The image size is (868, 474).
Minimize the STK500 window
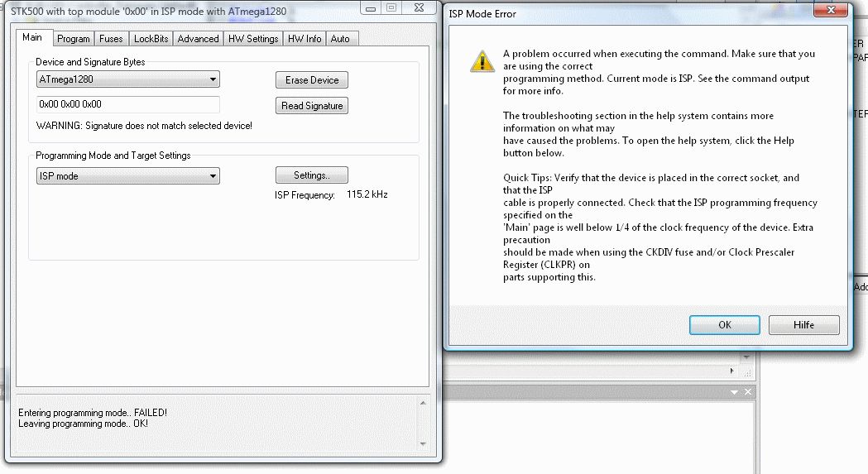pos(371,7)
